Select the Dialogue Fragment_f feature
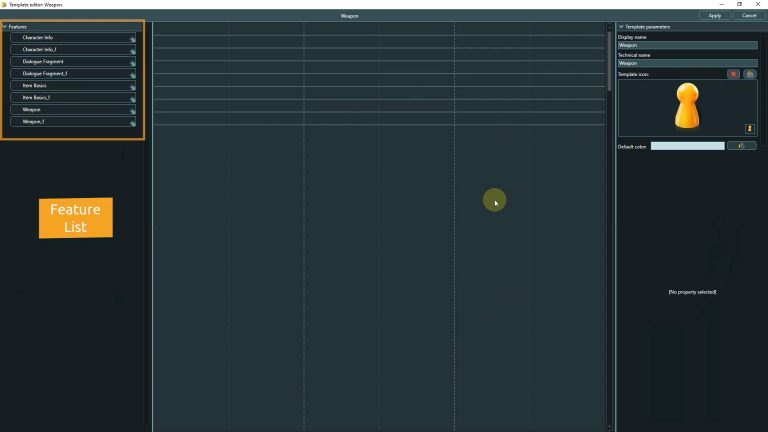 (x=73, y=73)
